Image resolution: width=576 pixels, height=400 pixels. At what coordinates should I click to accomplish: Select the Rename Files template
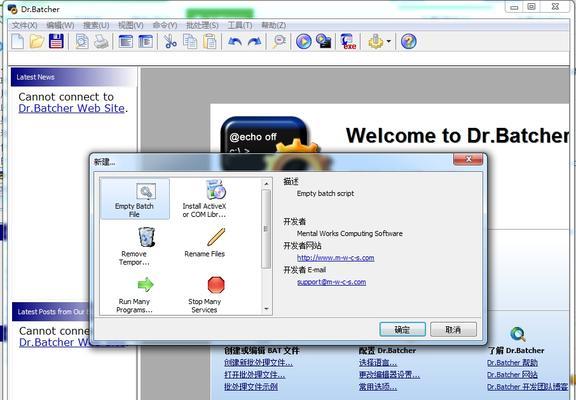[x=205, y=242]
